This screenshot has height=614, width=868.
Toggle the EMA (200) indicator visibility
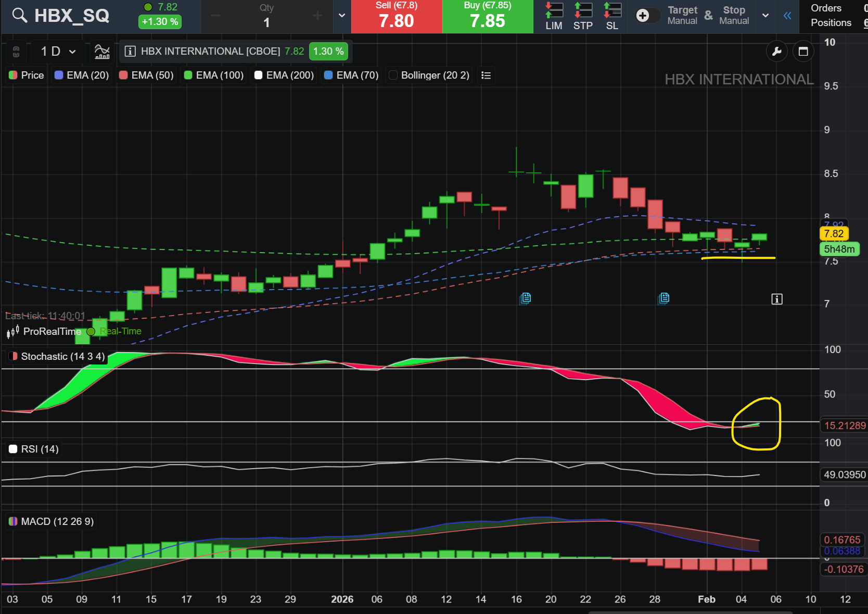tap(284, 76)
